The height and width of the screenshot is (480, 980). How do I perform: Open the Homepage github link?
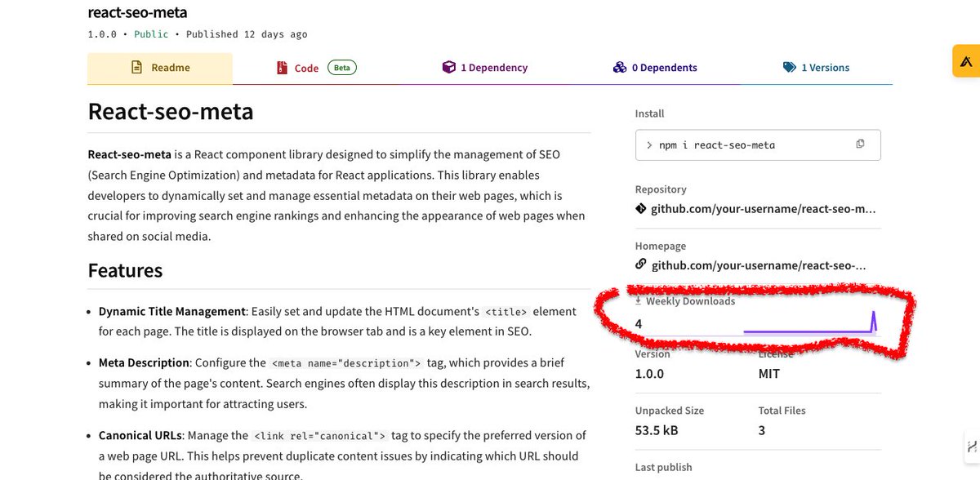click(x=759, y=264)
